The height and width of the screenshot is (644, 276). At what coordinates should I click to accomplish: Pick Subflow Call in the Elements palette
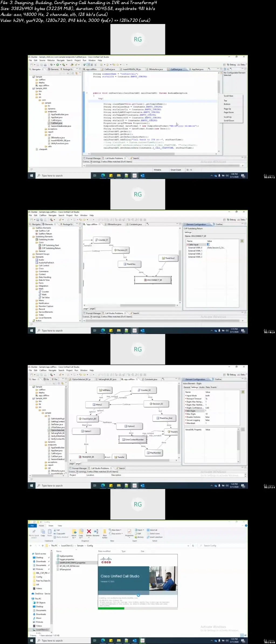point(43,231)
